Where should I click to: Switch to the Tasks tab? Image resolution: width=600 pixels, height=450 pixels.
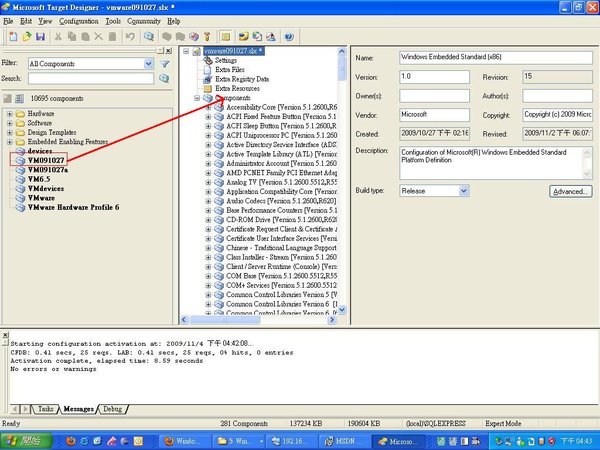(x=45, y=409)
